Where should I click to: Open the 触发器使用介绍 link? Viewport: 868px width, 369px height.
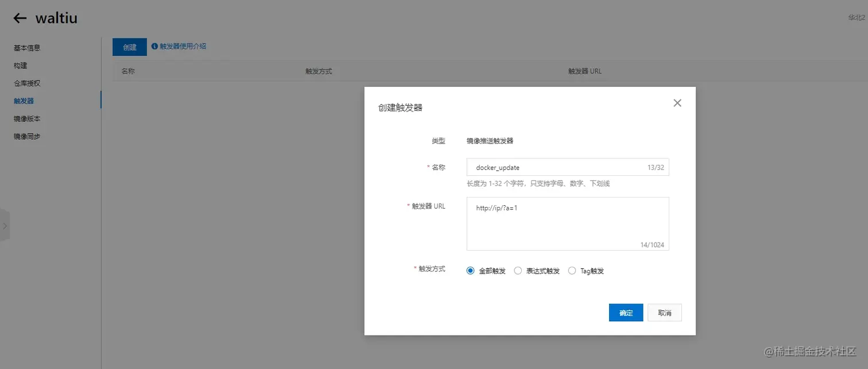click(183, 46)
